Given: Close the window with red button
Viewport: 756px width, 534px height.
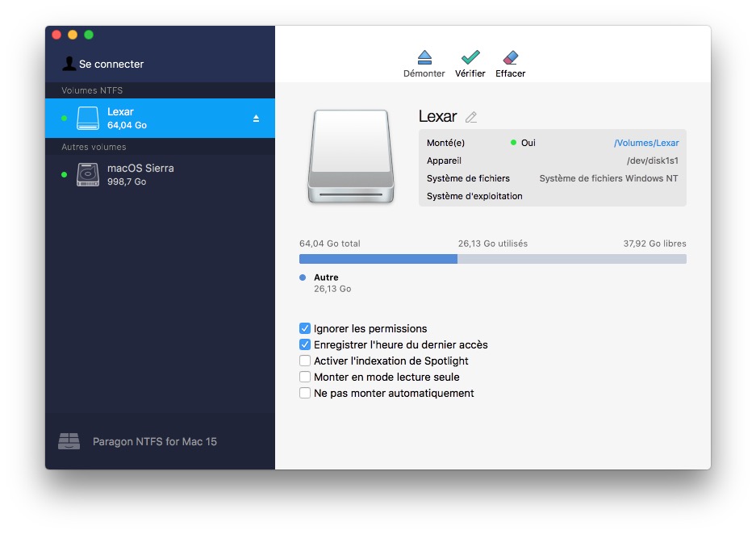Looking at the screenshot, I should click(x=56, y=35).
